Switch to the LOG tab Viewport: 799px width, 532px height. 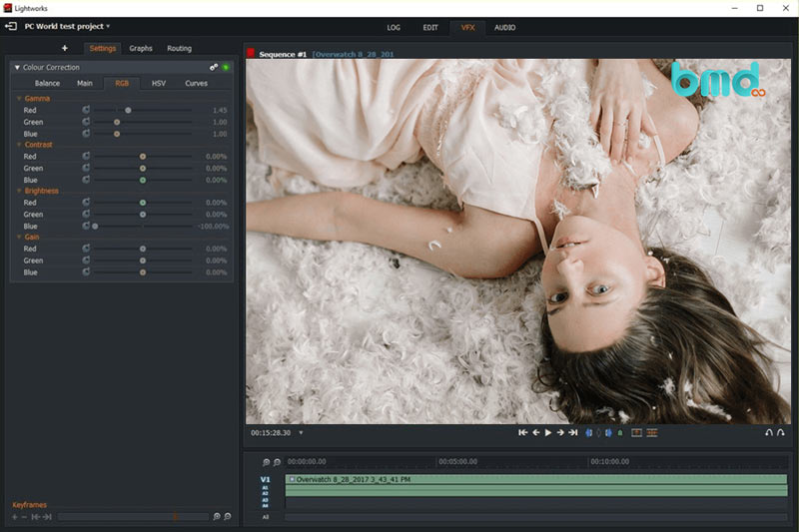(394, 28)
